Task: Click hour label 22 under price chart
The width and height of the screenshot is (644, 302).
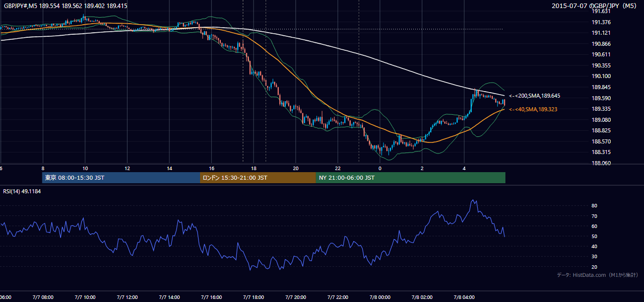Action: [338, 168]
